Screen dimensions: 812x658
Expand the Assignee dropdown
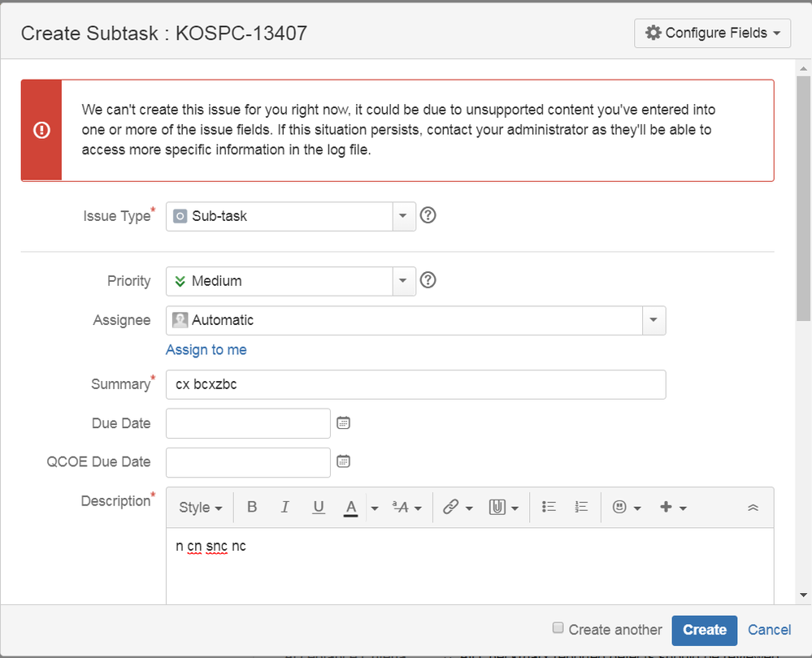click(654, 320)
